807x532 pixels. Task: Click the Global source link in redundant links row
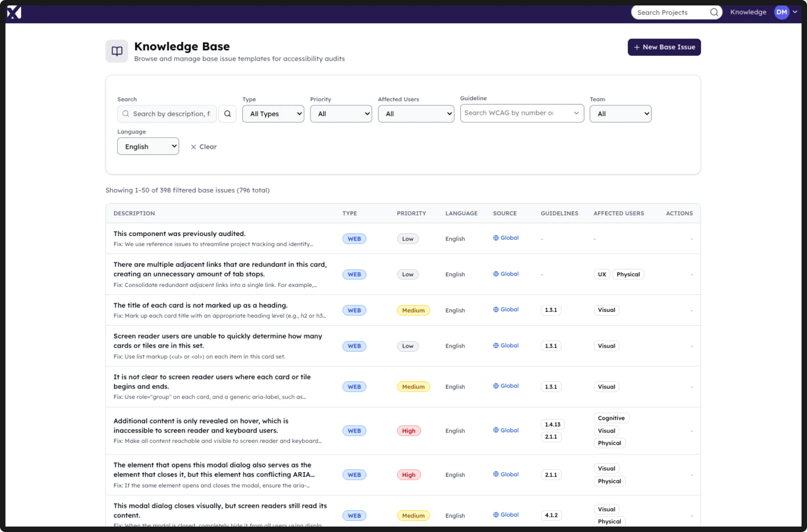(x=506, y=274)
